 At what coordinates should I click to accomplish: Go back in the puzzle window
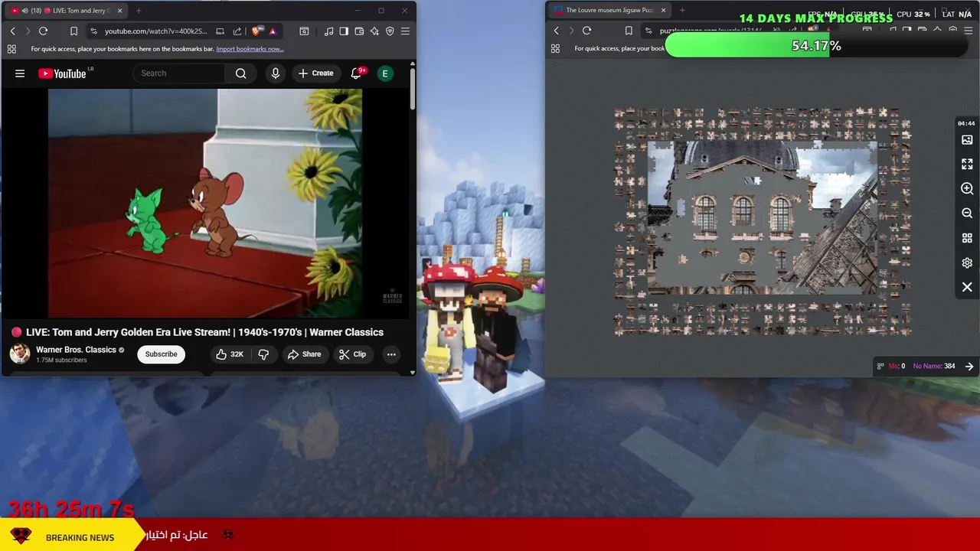pos(556,31)
